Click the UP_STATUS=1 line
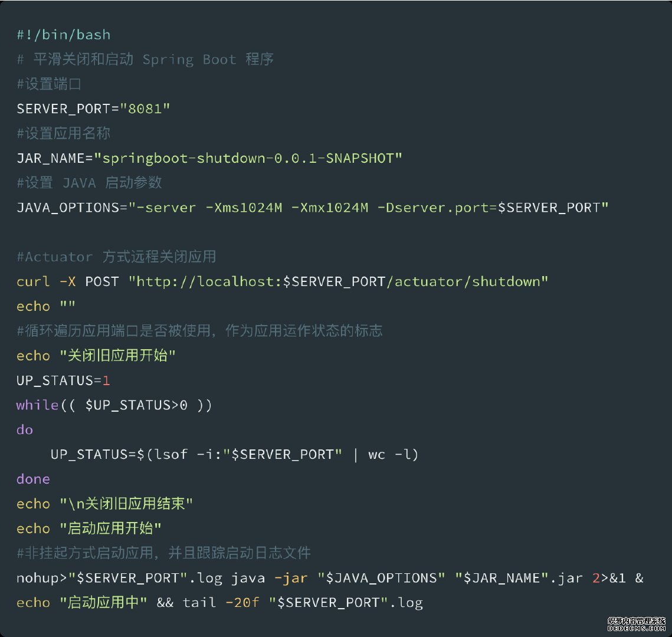 (x=64, y=380)
